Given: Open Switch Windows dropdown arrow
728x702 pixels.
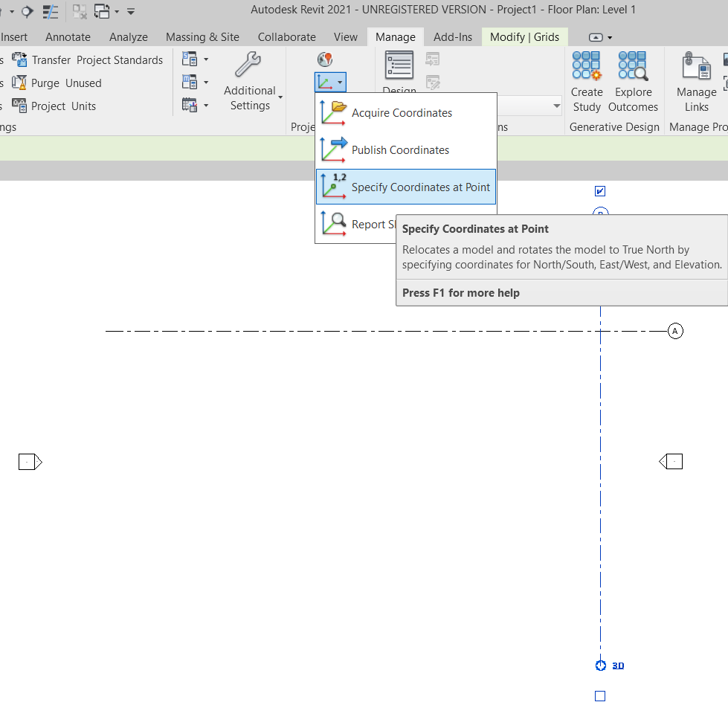Looking at the screenshot, I should coord(117,12).
